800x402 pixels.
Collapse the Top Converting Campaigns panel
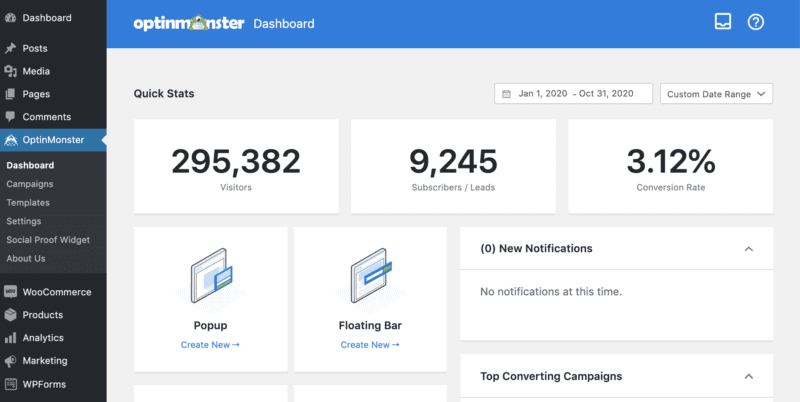click(x=748, y=376)
